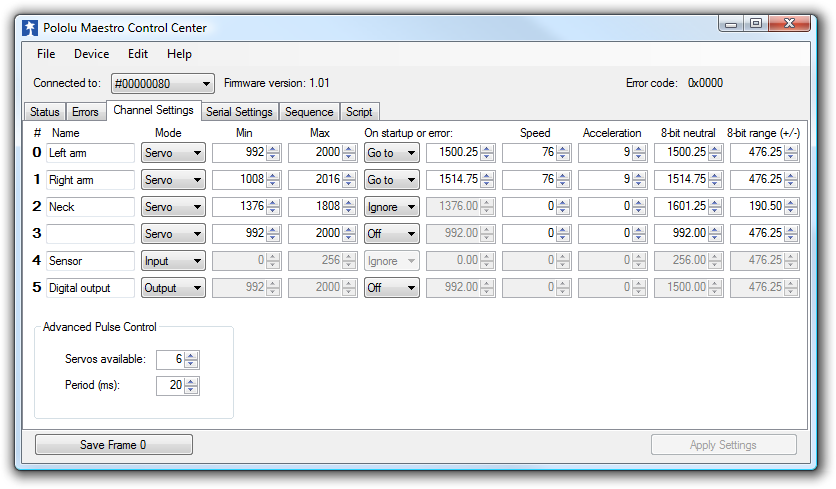
Task: Open the File menu
Action: (46, 54)
